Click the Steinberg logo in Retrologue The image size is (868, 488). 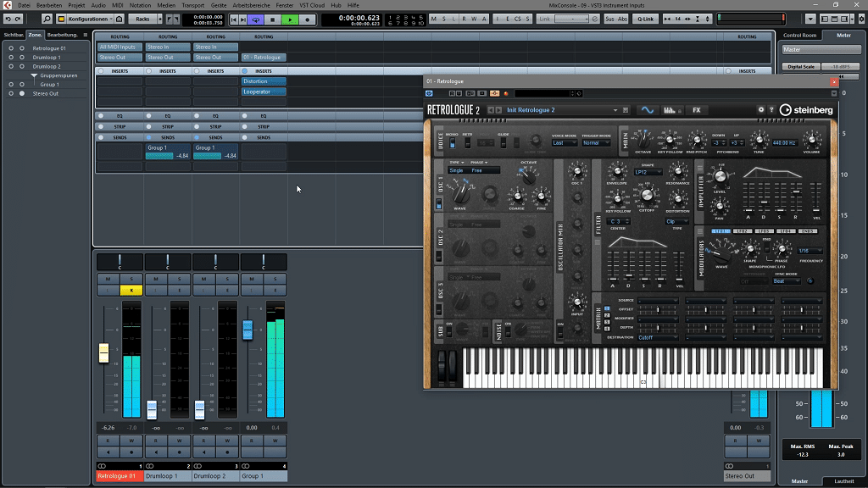[806, 110]
